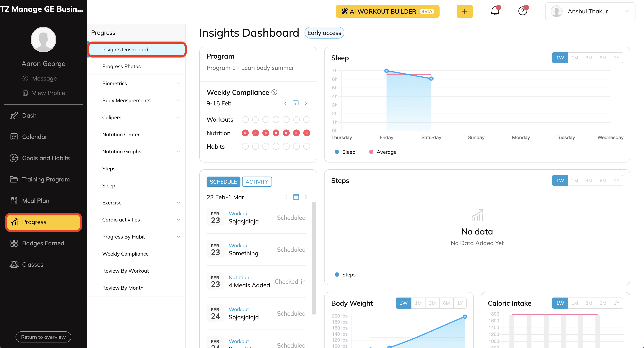Viewport: 644px width, 348px height.
Task: Select 3M range on Steps chart
Action: (x=588, y=180)
